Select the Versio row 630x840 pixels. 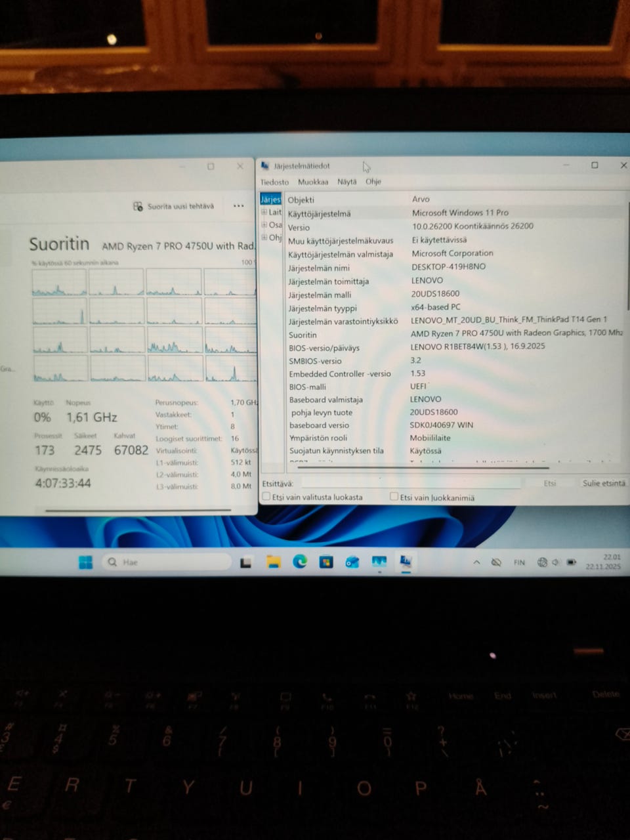coord(455,226)
